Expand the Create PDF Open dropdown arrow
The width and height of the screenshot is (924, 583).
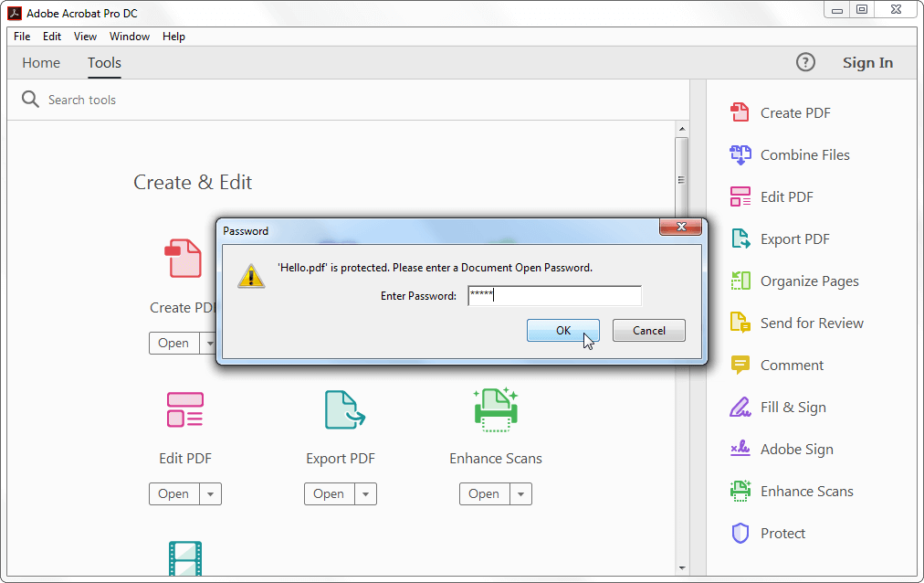click(208, 343)
